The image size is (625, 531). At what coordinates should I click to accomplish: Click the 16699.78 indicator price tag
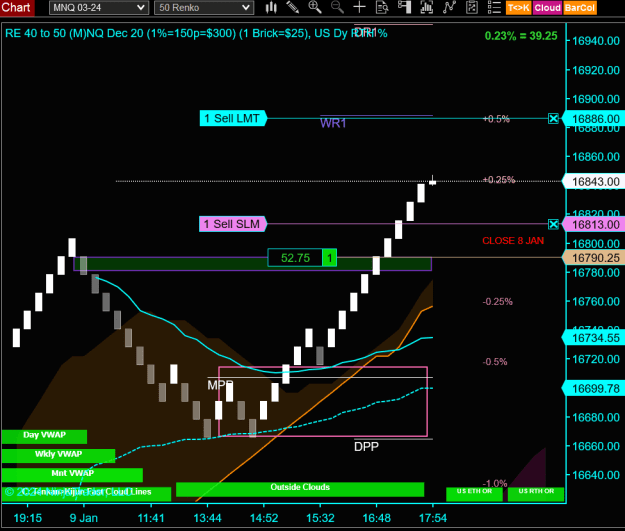[x=595, y=388]
